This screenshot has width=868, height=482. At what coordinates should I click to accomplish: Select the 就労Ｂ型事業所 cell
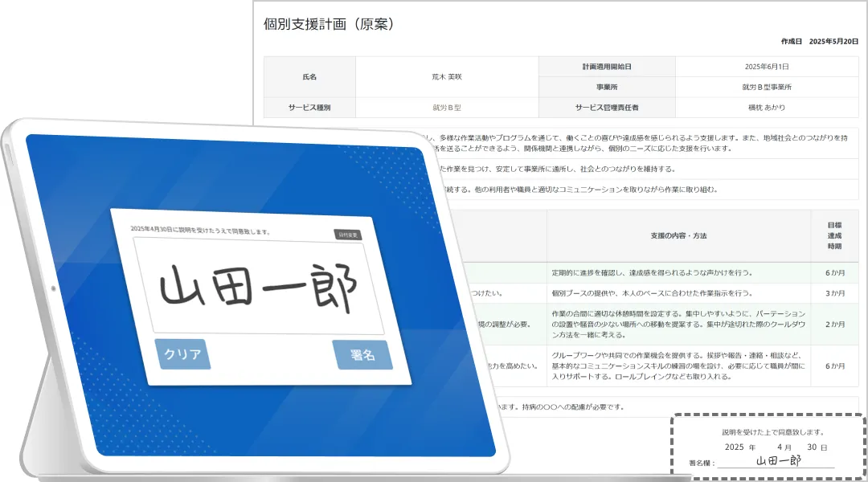pyautogui.click(x=767, y=87)
